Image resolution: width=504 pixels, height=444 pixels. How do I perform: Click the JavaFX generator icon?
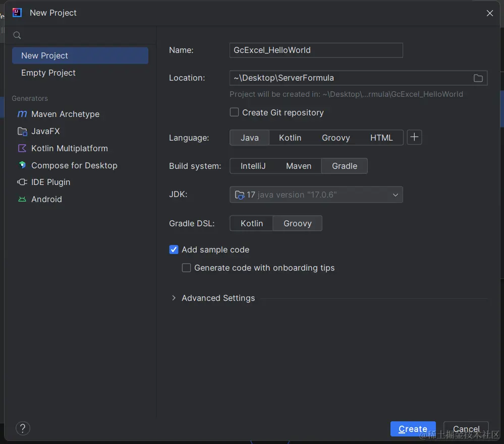coord(22,132)
